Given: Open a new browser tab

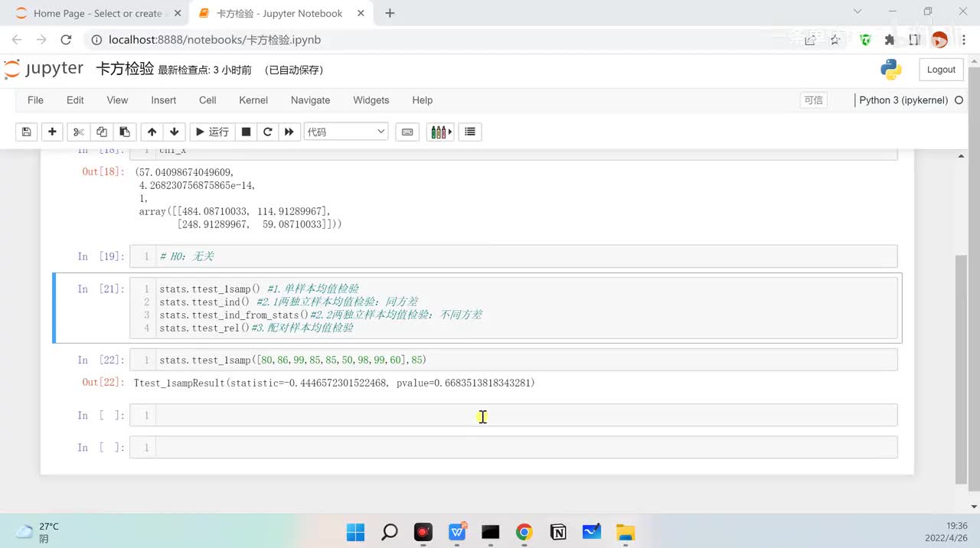Looking at the screenshot, I should pyautogui.click(x=390, y=13).
